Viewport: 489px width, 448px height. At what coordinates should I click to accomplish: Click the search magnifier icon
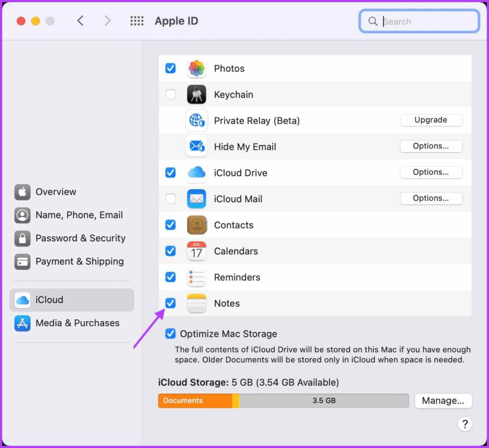coord(372,21)
